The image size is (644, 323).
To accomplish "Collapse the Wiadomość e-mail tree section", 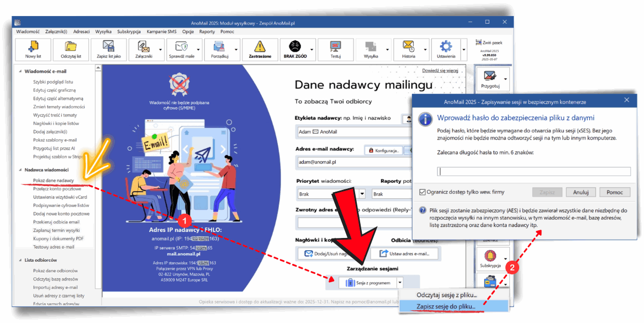I will [x=20, y=71].
